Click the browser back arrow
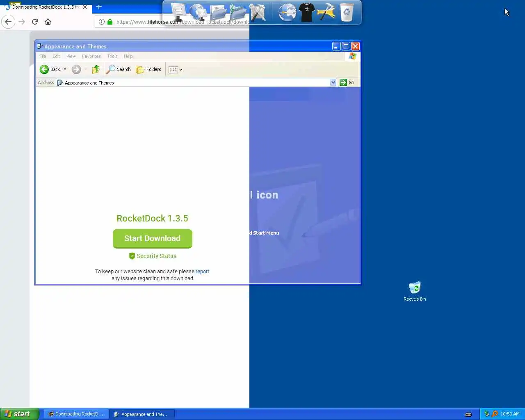The image size is (525, 420). (x=8, y=22)
